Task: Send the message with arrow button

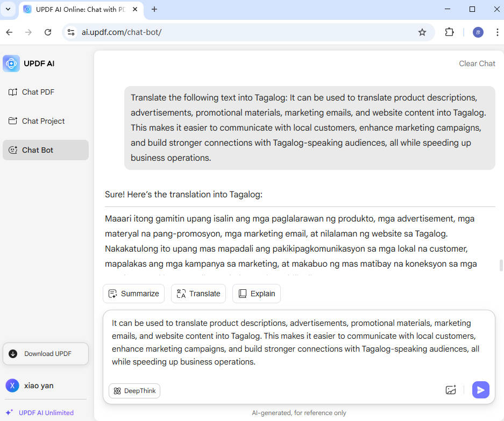Action: (x=480, y=390)
